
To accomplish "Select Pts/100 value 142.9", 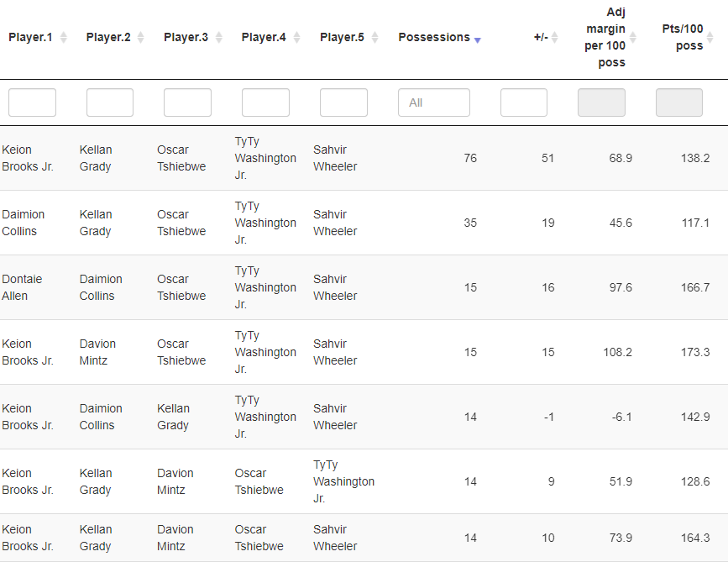I will (695, 417).
